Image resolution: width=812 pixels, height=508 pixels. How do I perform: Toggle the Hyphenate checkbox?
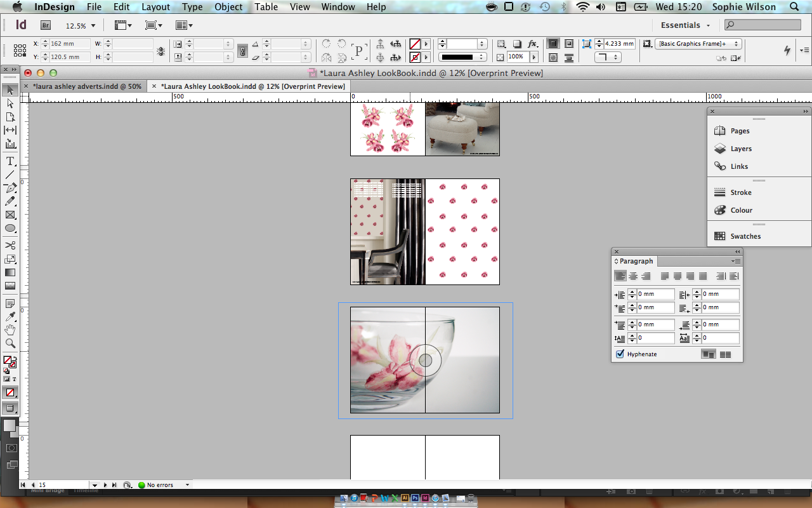pyautogui.click(x=620, y=354)
